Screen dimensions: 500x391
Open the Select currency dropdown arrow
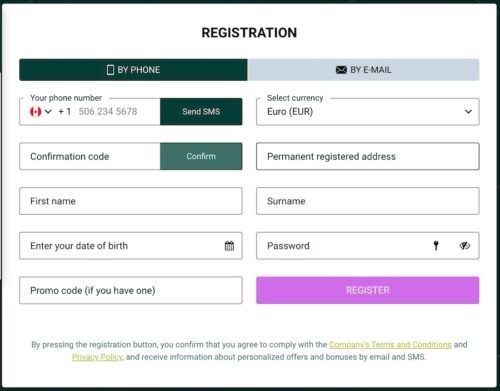468,111
